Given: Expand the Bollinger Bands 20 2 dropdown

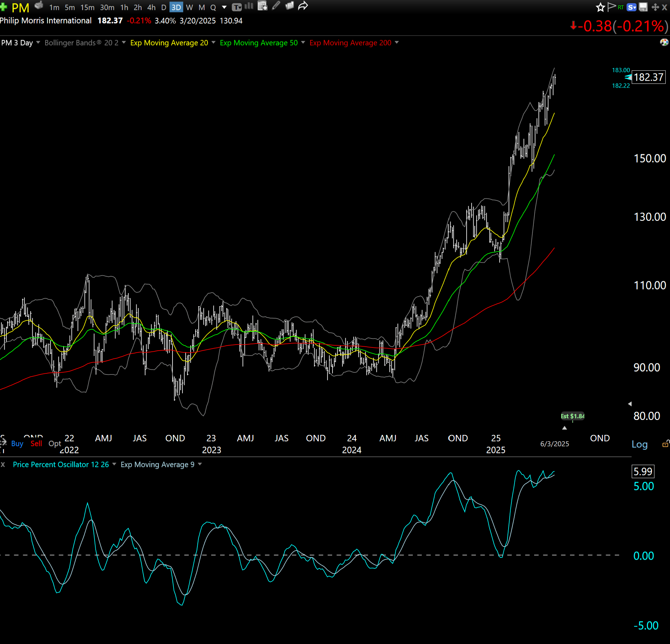Looking at the screenshot, I should (x=124, y=43).
